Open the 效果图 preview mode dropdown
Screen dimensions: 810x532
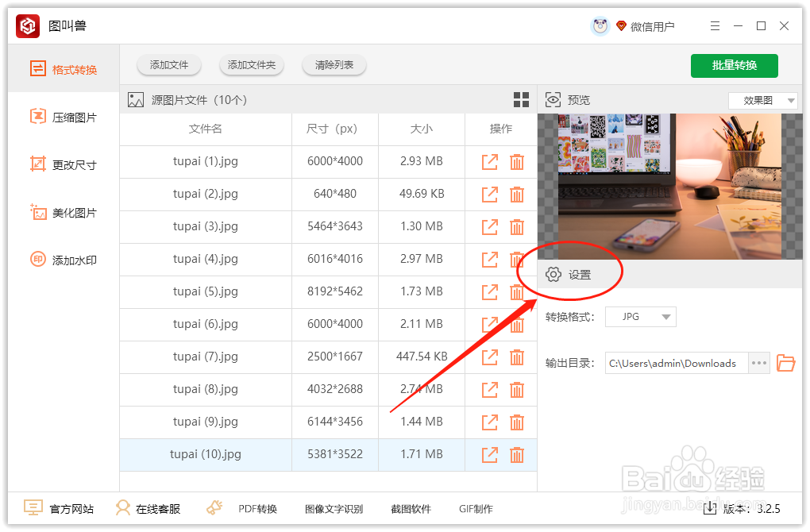coord(762,100)
